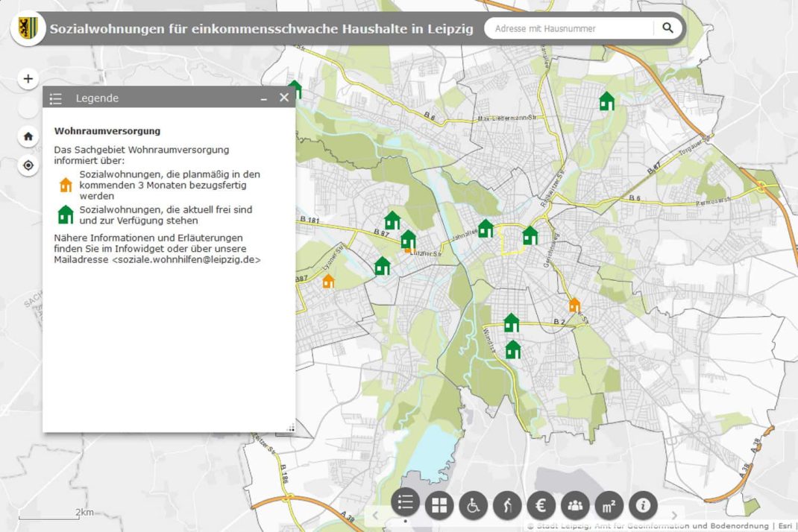Open the basemap grid widget
Image resolution: width=798 pixels, height=532 pixels.
[x=439, y=504]
